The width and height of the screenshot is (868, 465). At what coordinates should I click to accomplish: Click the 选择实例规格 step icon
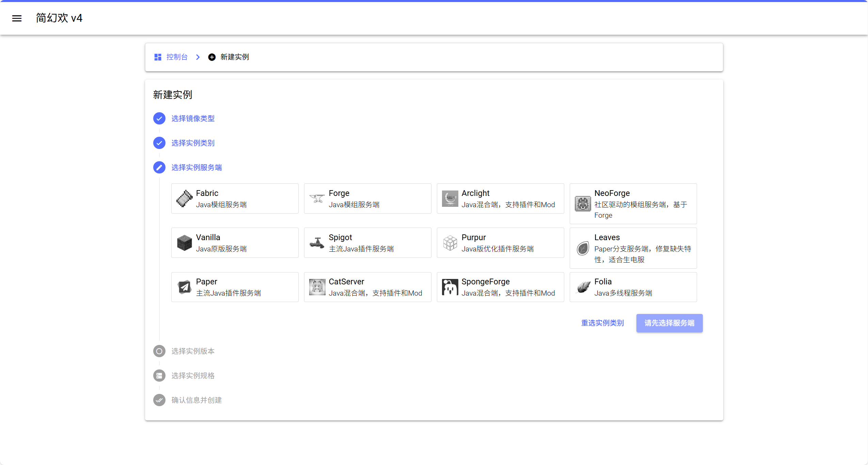click(x=159, y=376)
